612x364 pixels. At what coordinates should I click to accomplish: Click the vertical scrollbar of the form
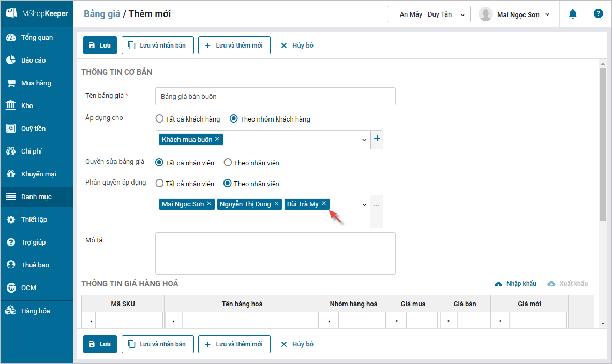click(602, 145)
